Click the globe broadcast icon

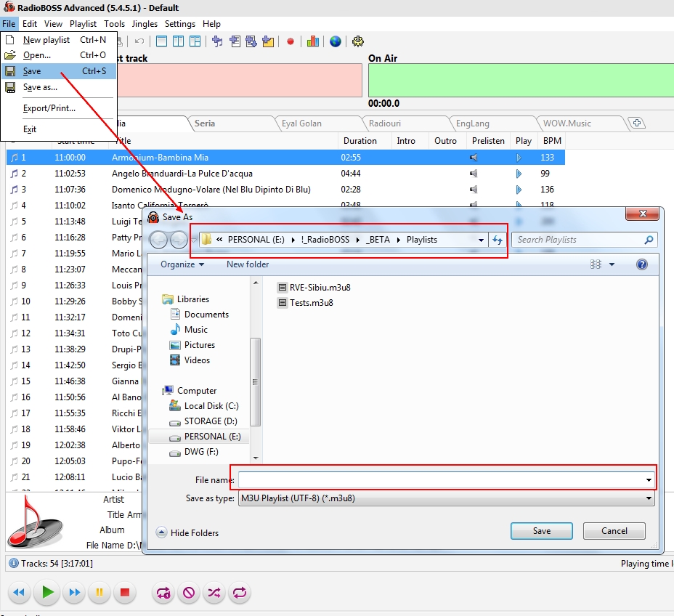[x=336, y=41]
